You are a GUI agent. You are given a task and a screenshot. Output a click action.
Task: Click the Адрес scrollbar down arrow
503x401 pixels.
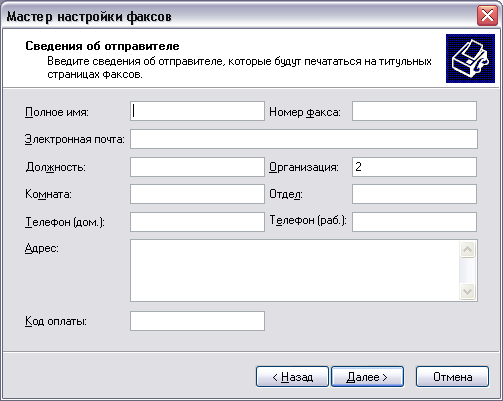pos(467,292)
